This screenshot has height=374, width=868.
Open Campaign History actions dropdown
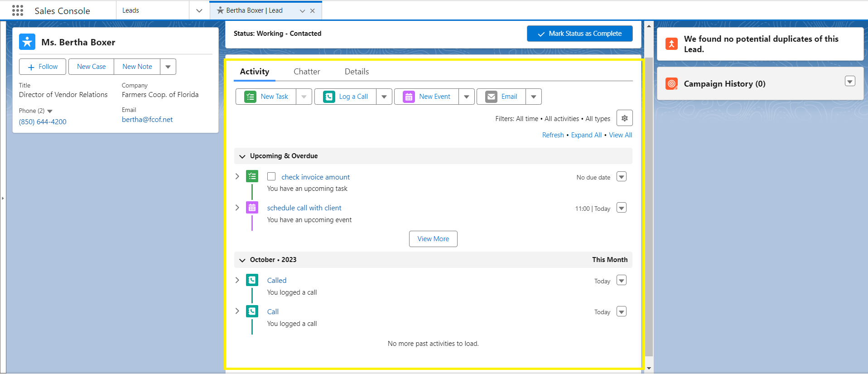(850, 81)
